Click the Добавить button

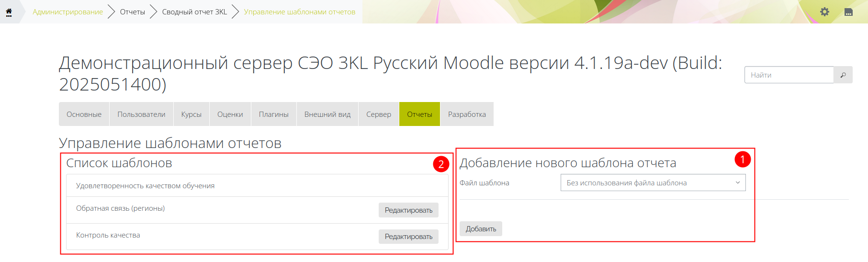click(x=481, y=229)
